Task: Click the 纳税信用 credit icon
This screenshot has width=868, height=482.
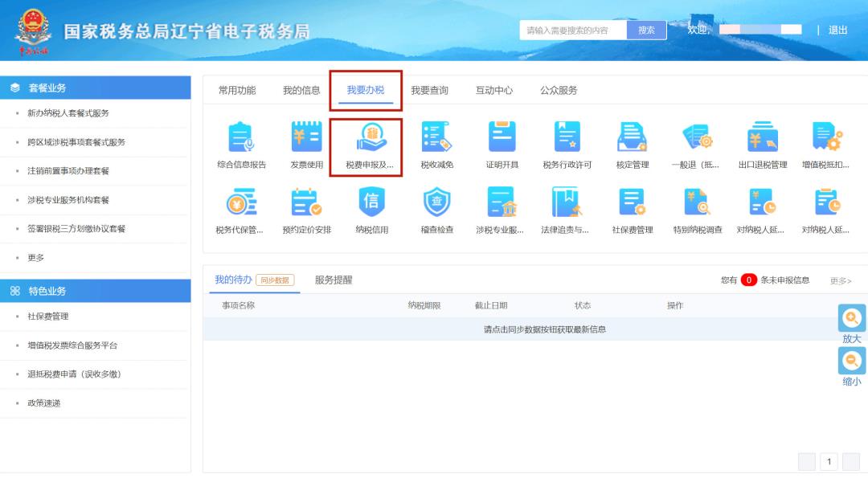Action: point(371,204)
